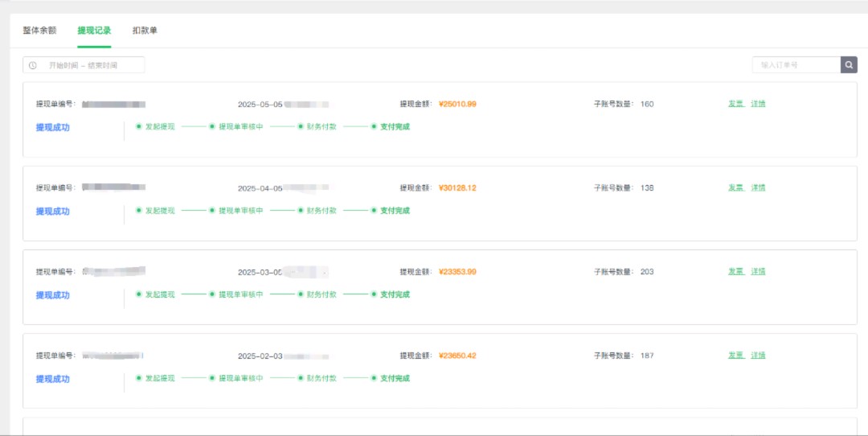Click the date 2025-02-03
The image size is (868, 436).
click(260, 356)
